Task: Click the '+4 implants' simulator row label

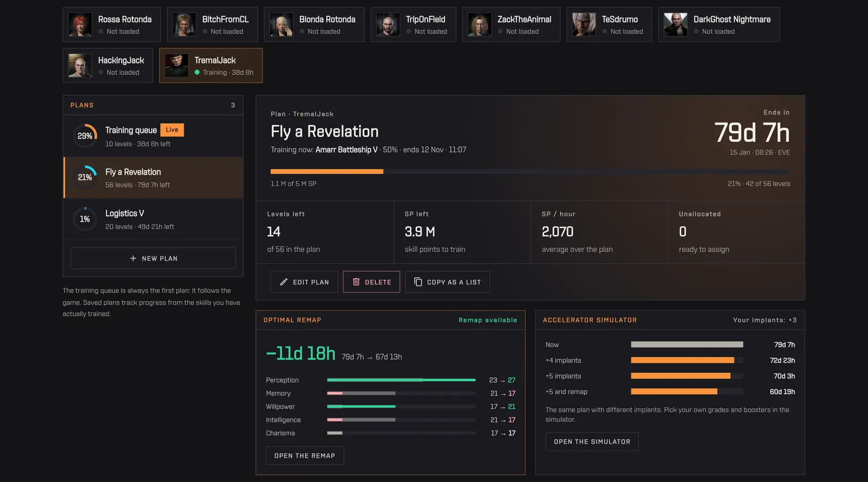Action: pyautogui.click(x=563, y=361)
